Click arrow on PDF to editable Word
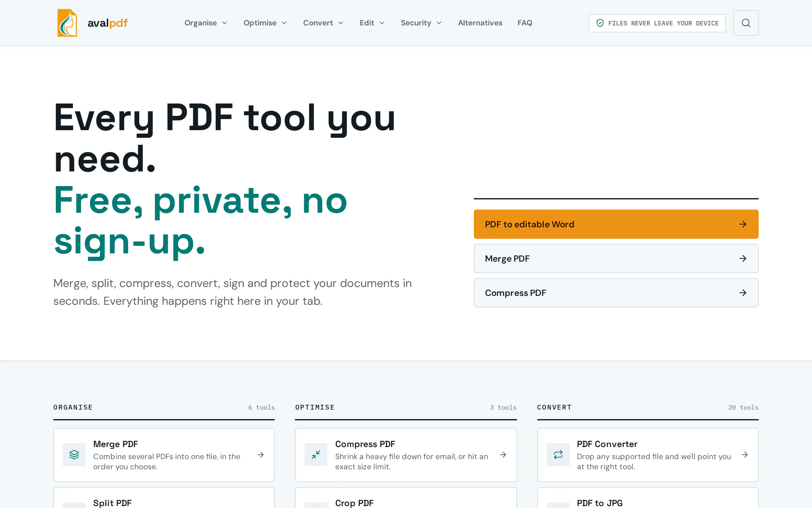The width and height of the screenshot is (812, 508). point(743,224)
